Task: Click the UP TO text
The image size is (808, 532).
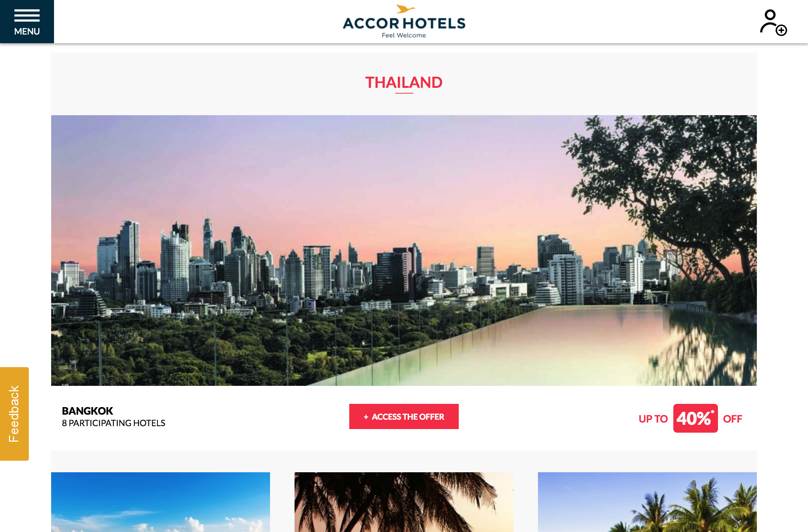Action: [x=653, y=419]
